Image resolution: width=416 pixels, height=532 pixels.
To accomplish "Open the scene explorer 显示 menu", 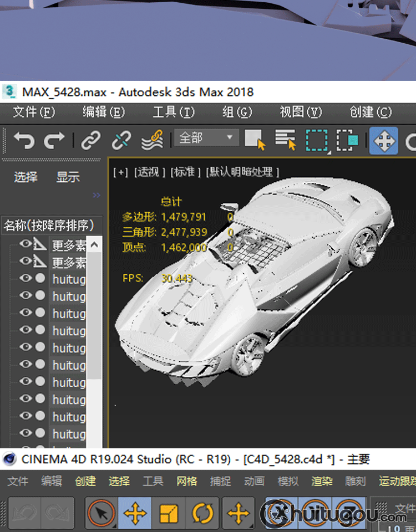I will coord(68,177).
